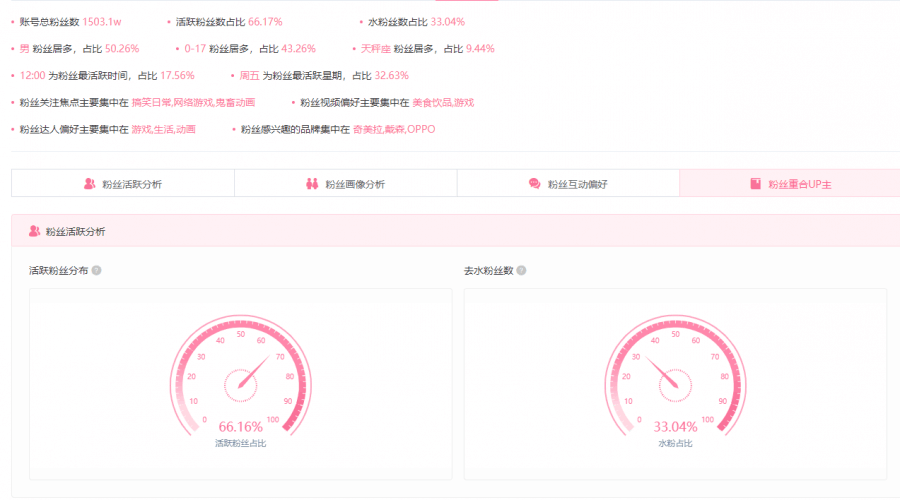Click the 水粉占比 gauge needle
900x500 pixels.
tap(662, 372)
